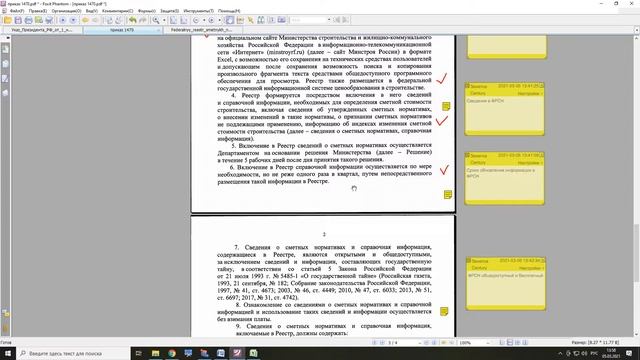Open the zoom percentage dropdown in status bar

[489, 343]
